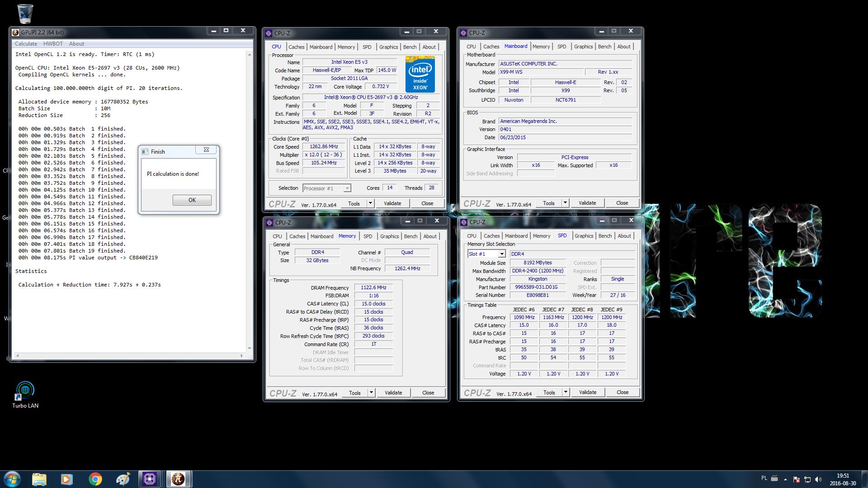
Task: Open File Explorer from the taskbar
Action: (x=39, y=479)
